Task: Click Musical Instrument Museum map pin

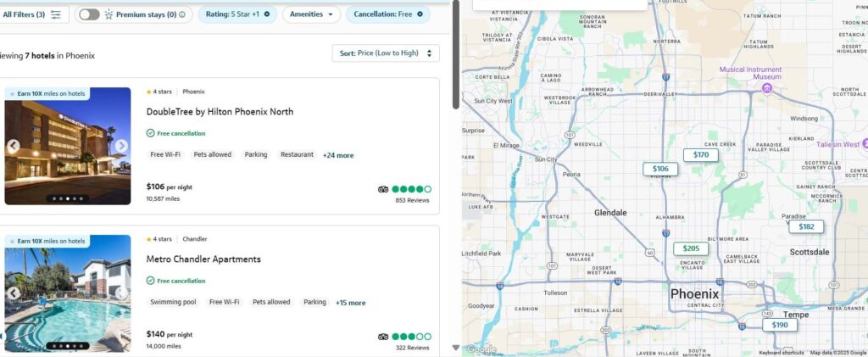Action: pos(766,88)
